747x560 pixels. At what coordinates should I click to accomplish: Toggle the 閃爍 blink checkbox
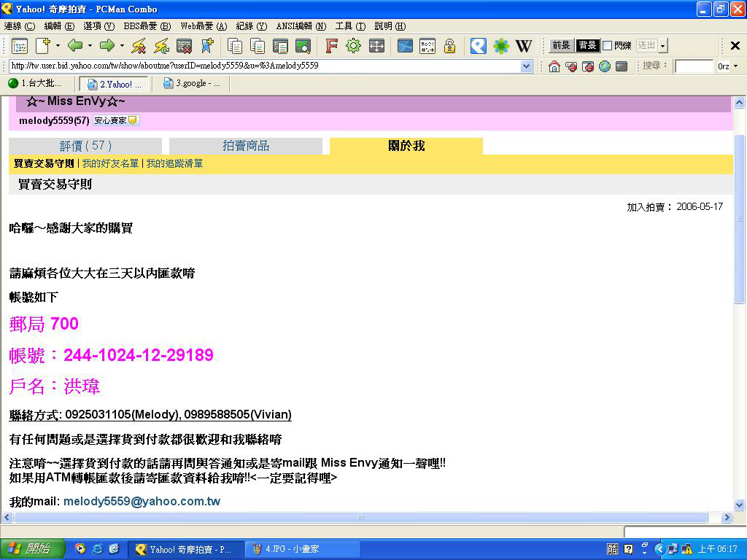click(608, 46)
